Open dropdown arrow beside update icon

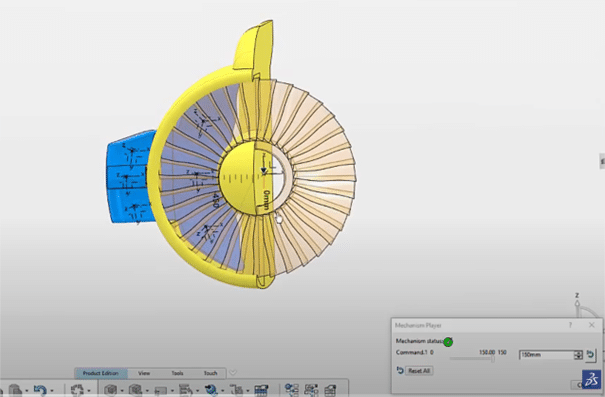(x=89, y=391)
